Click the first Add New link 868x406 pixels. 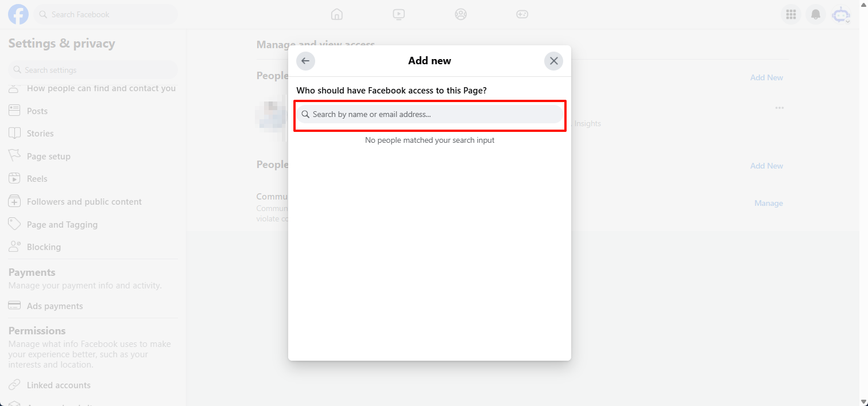(x=766, y=77)
